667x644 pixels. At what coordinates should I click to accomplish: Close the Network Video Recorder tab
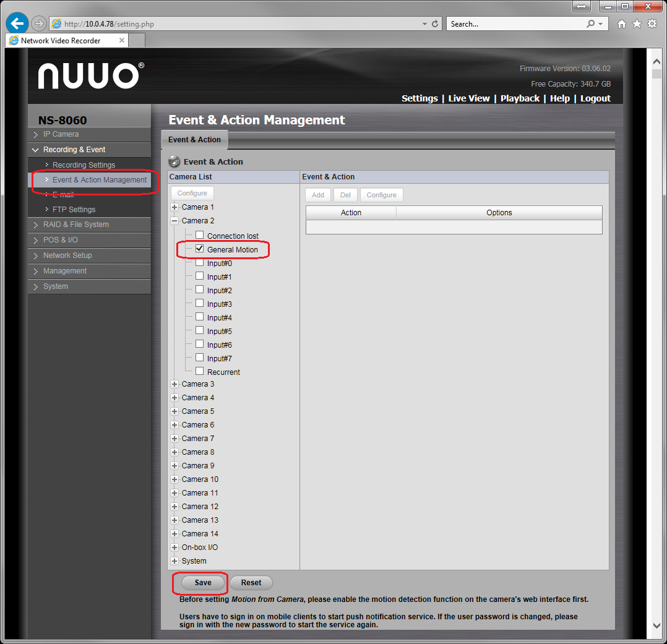[122, 40]
